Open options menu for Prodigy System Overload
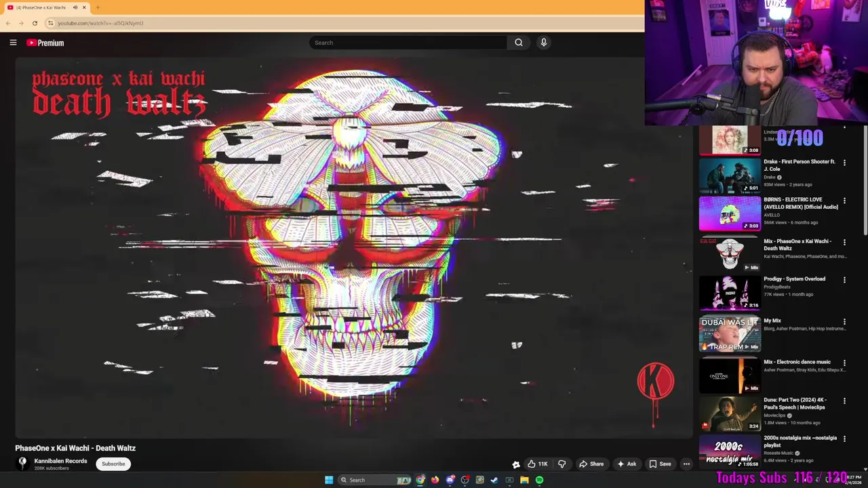The width and height of the screenshot is (868, 488). click(x=844, y=280)
